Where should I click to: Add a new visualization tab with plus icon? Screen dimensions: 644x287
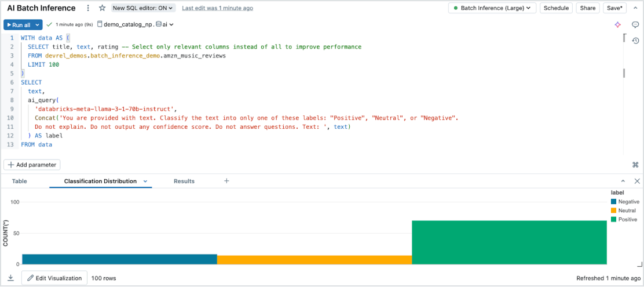[226, 181]
